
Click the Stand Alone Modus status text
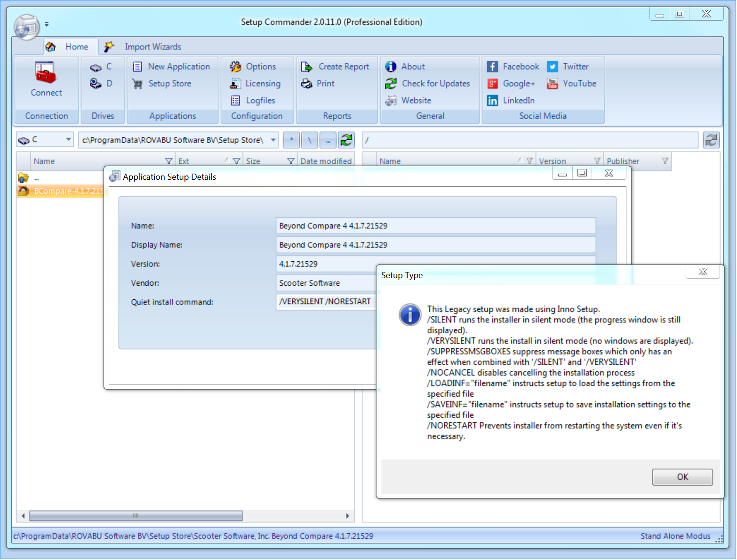675,536
